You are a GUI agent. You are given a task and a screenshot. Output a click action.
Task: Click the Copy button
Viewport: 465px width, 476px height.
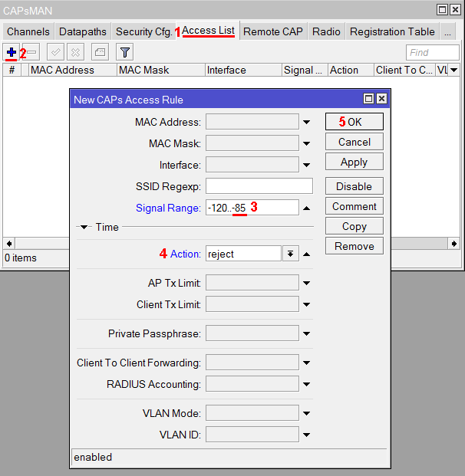tap(354, 226)
